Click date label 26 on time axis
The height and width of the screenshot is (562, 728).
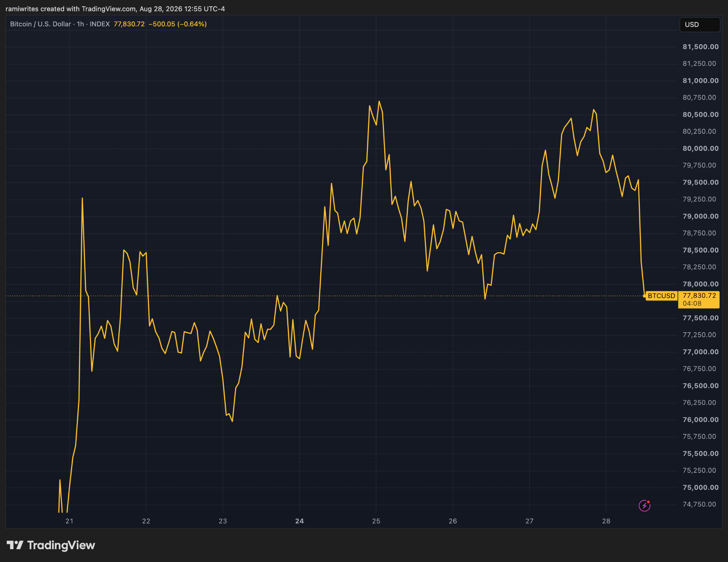(x=453, y=521)
